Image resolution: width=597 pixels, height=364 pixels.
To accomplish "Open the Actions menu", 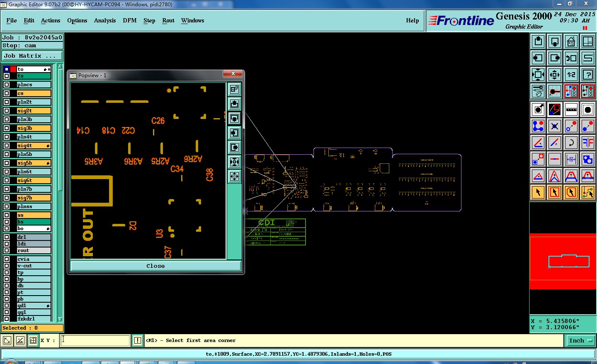I will pos(51,20).
